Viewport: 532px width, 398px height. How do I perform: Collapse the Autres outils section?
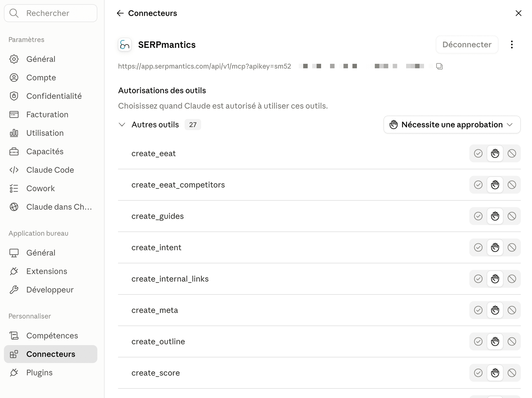click(122, 125)
